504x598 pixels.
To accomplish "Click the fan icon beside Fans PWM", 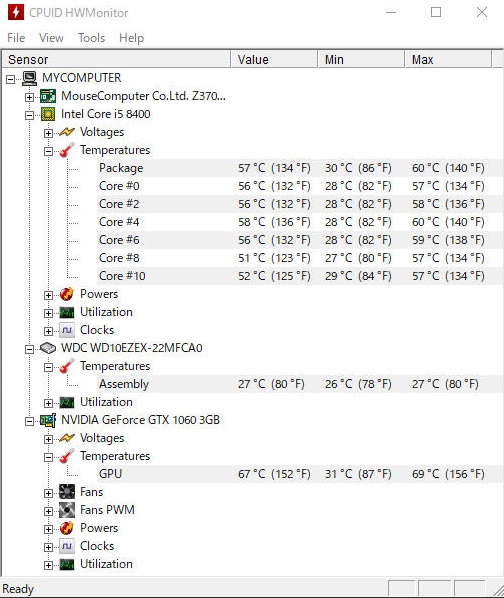I will [x=67, y=510].
